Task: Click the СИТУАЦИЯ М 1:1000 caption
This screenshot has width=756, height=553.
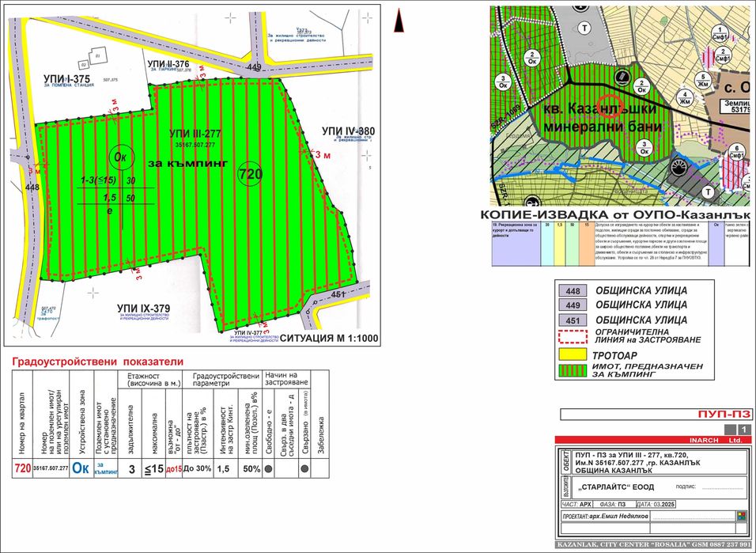Action: pos(329,339)
